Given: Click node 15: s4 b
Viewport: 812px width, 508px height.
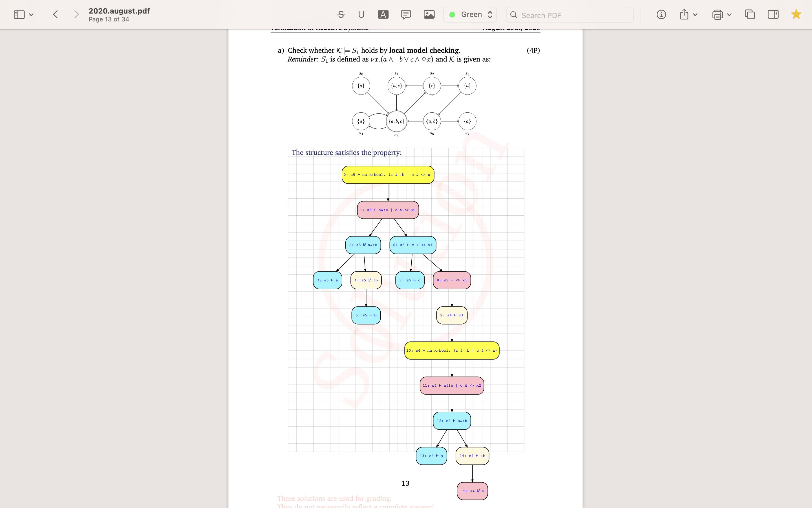Looking at the screenshot, I should coord(473,491).
